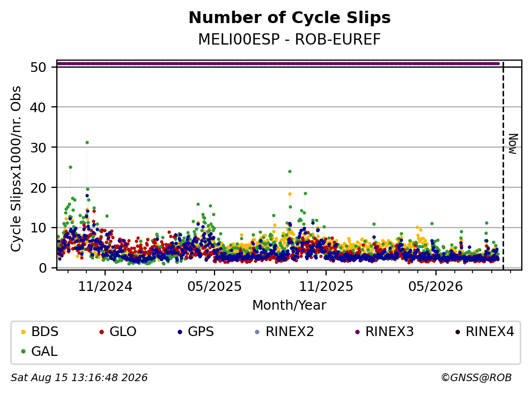Image resolution: width=532 pixels, height=394 pixels.
Task: Click the RINEX2 legend marker
Action: coord(257,332)
